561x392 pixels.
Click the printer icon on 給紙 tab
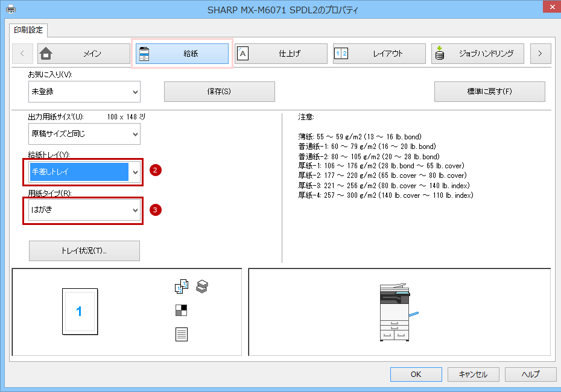[144, 54]
